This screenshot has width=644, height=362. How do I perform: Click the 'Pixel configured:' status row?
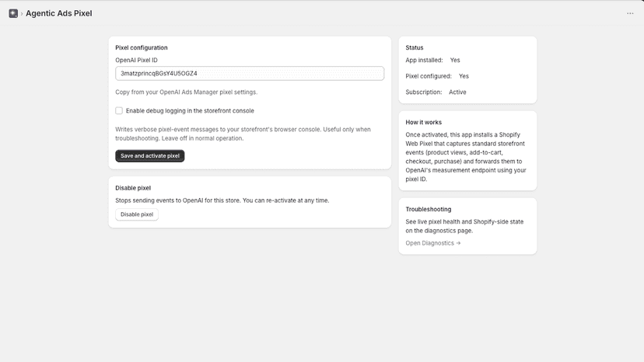pos(437,76)
